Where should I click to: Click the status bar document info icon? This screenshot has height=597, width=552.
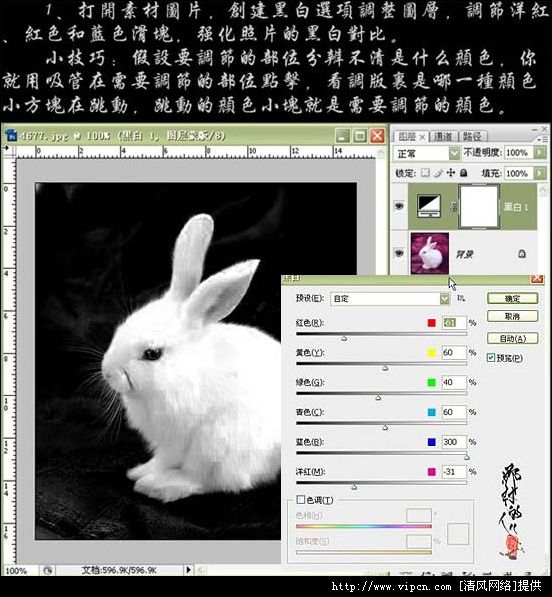[48, 570]
